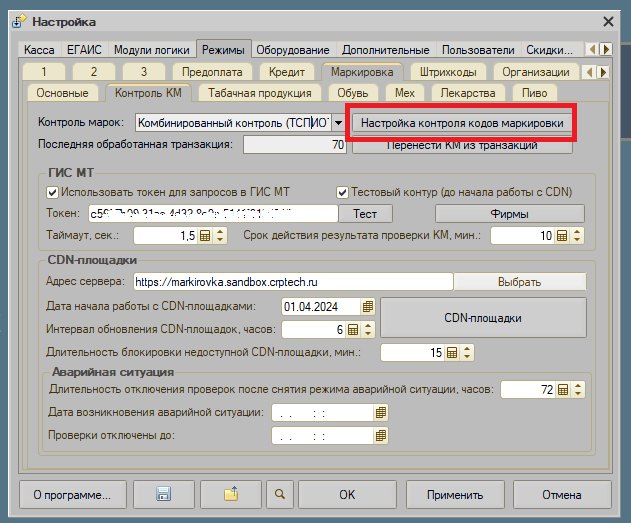Open calculator for Таймаут, сек. field
The image size is (631, 523).
(x=205, y=236)
